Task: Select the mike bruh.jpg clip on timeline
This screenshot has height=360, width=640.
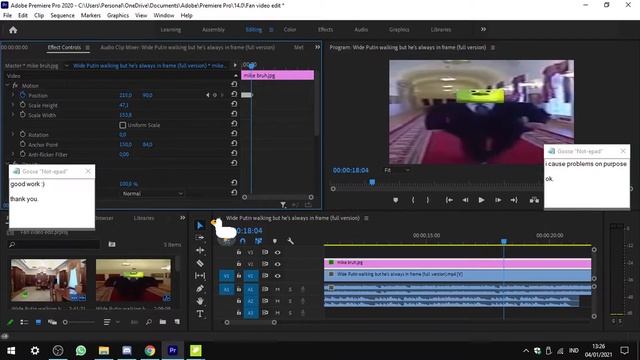Action: point(458,262)
